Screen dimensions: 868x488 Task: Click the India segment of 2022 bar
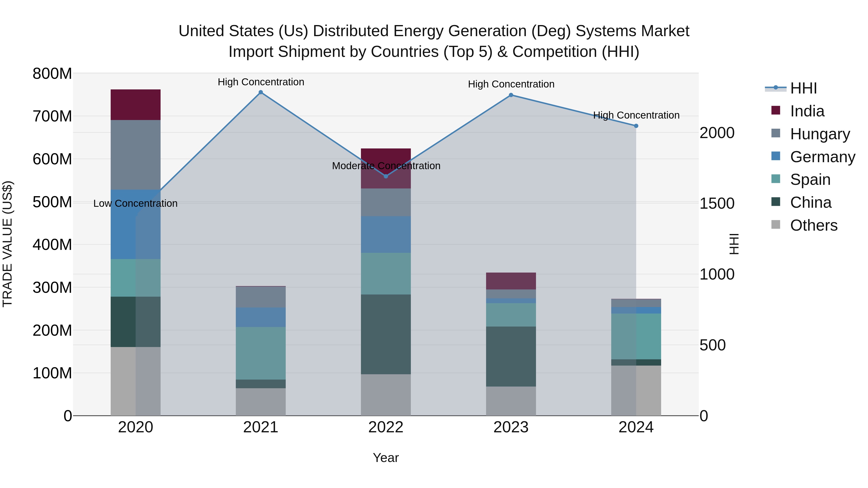(x=386, y=168)
